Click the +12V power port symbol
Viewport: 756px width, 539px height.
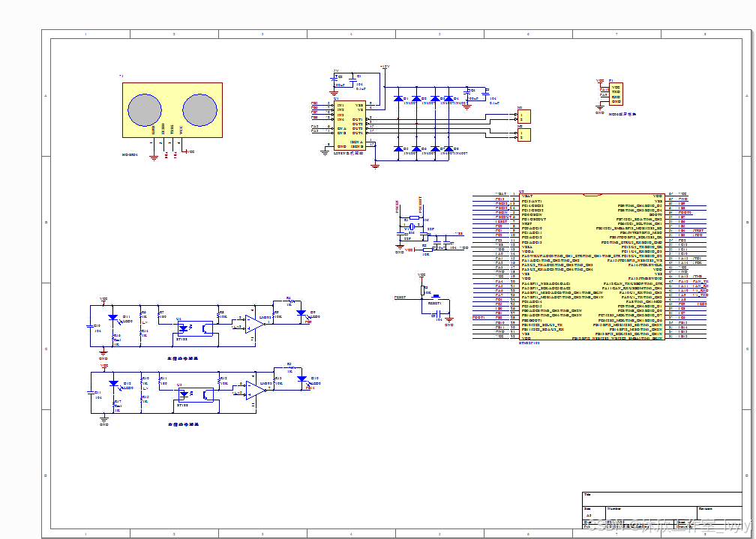384,67
